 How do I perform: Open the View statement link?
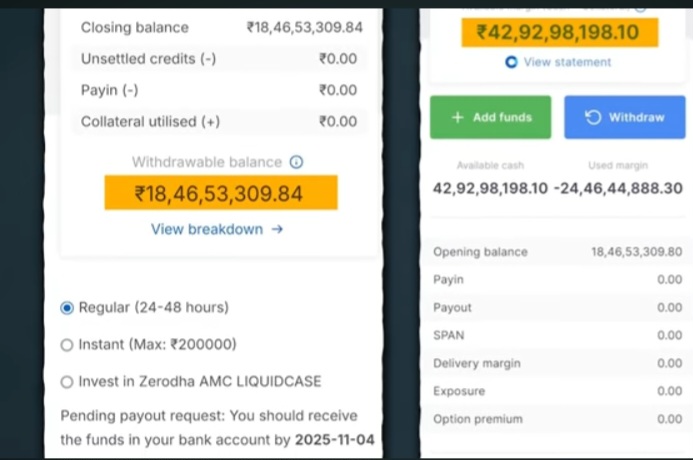click(x=567, y=62)
